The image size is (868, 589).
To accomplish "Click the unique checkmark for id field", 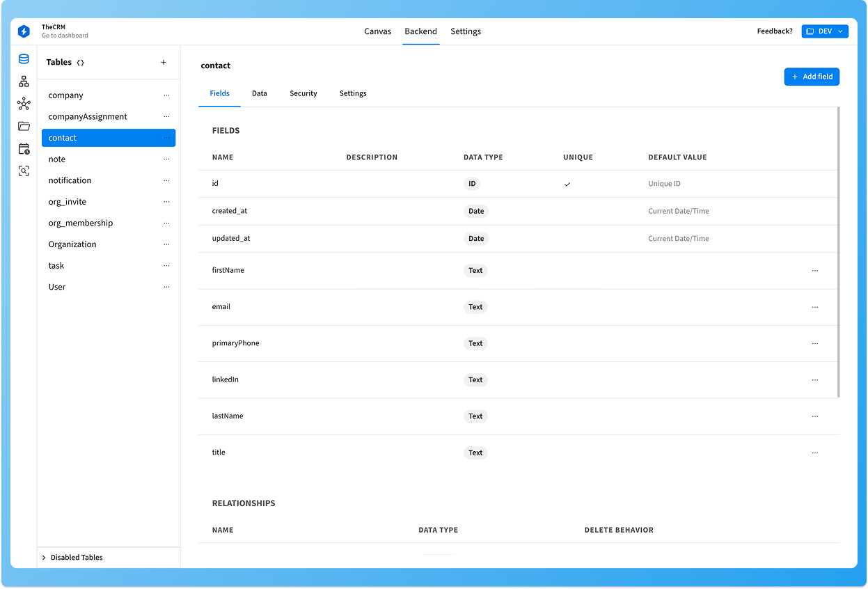I will pos(567,184).
